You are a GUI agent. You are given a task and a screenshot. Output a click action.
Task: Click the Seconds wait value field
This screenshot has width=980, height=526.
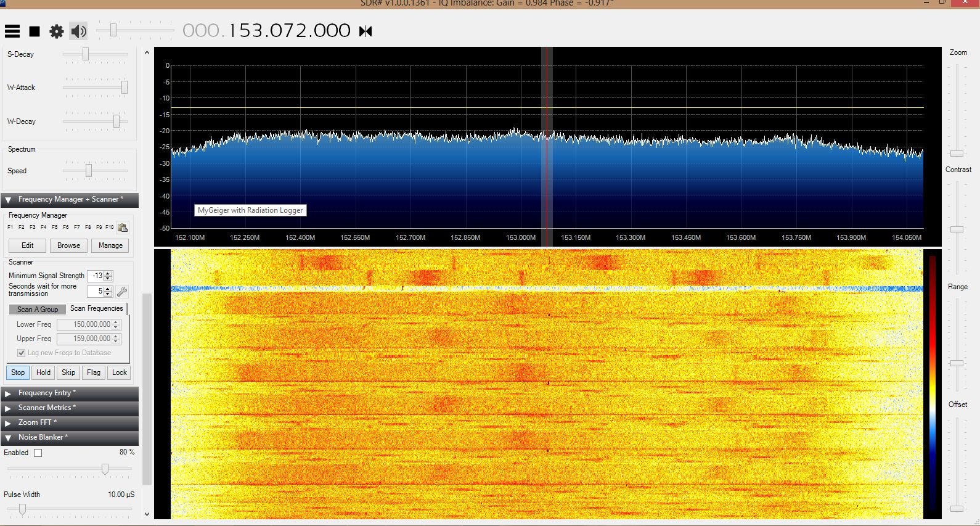[96, 291]
